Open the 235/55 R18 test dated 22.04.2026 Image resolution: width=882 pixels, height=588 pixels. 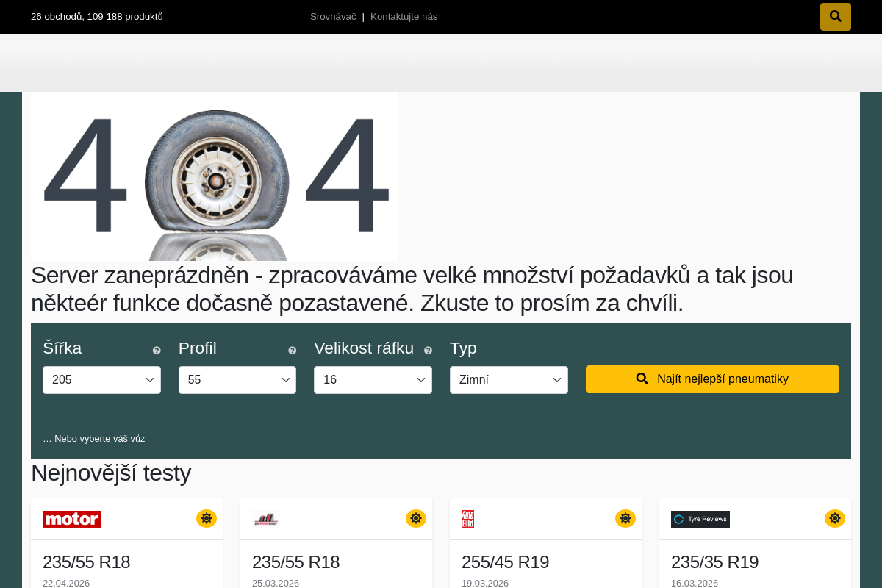(86, 562)
